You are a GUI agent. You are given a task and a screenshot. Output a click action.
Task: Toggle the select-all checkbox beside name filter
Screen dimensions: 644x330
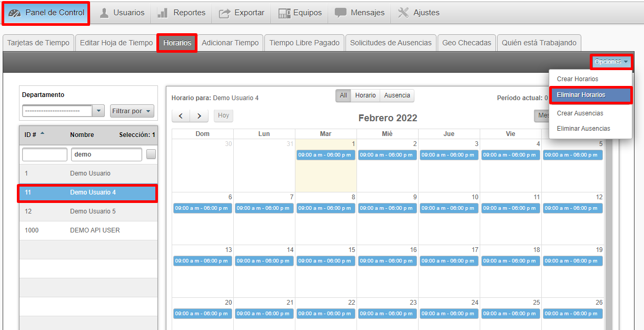(151, 154)
